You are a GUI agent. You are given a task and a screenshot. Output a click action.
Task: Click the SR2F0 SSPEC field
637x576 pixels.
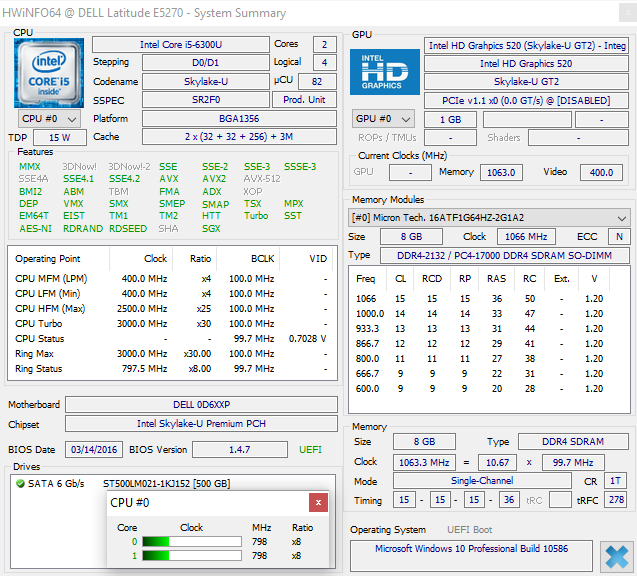pos(206,100)
